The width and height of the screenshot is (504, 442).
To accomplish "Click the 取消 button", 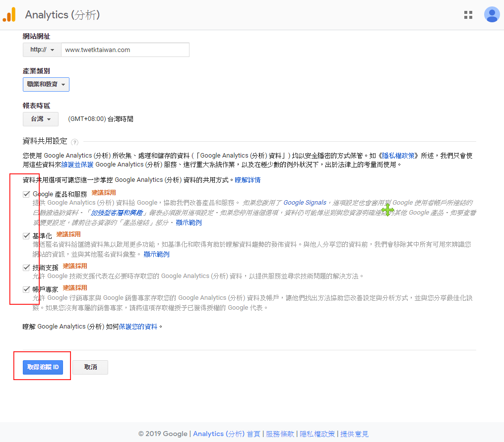I will (90, 367).
